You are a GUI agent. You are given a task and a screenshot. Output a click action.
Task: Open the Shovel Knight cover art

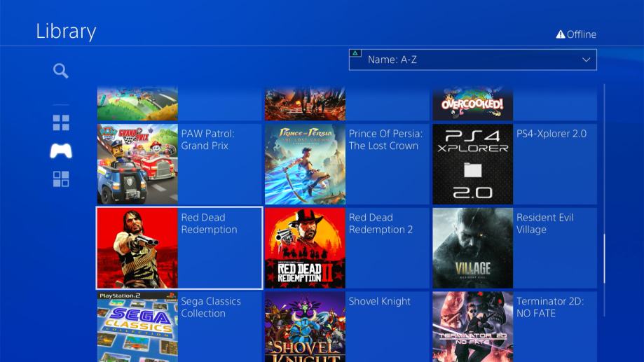pos(305,327)
